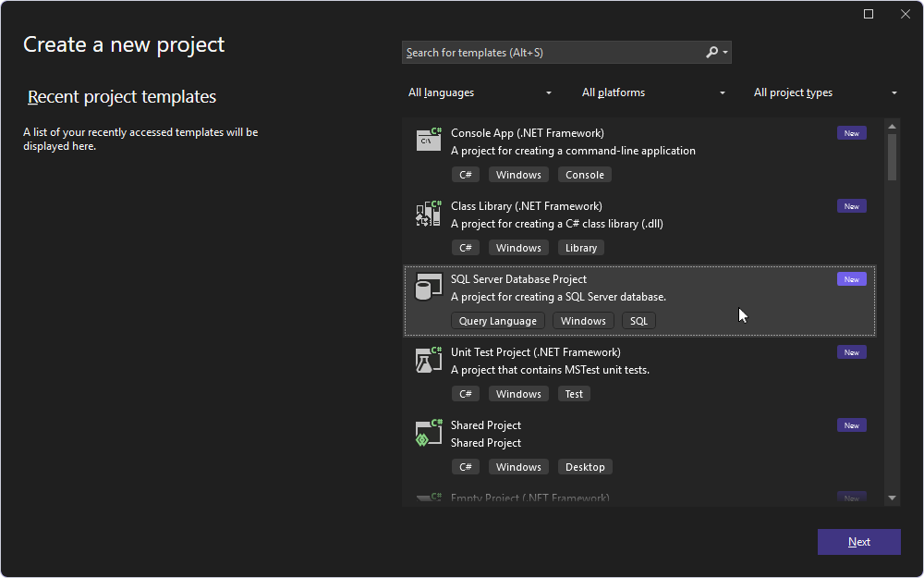
Task: Click the Desktop tag under Shared Project
Action: point(585,466)
